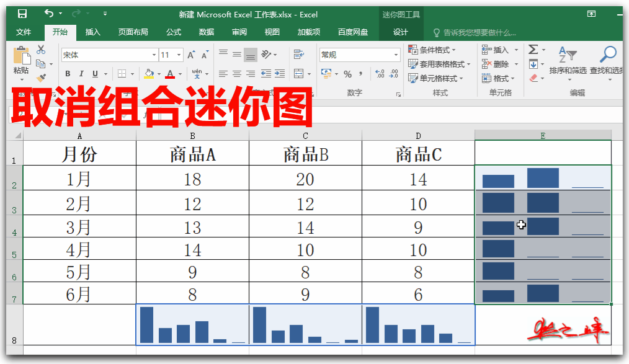The width and height of the screenshot is (629, 364).
Task: Click the Decrease Font Size icon
Action: (x=205, y=55)
